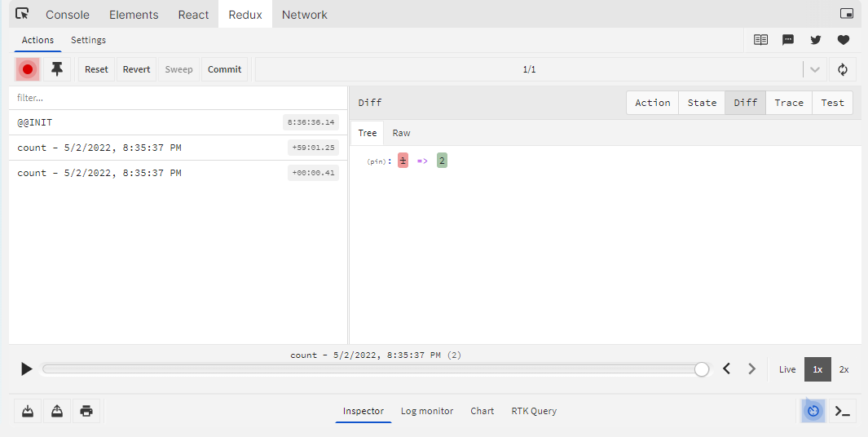The width and height of the screenshot is (868, 437).
Task: Open the feedback chat bubble icon
Action: tap(788, 40)
